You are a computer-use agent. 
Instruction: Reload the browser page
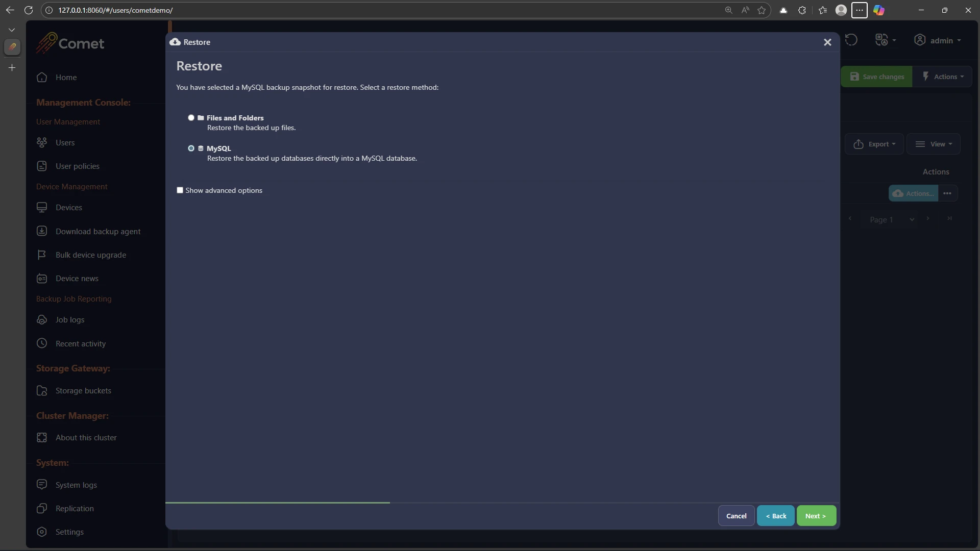[x=29, y=10]
